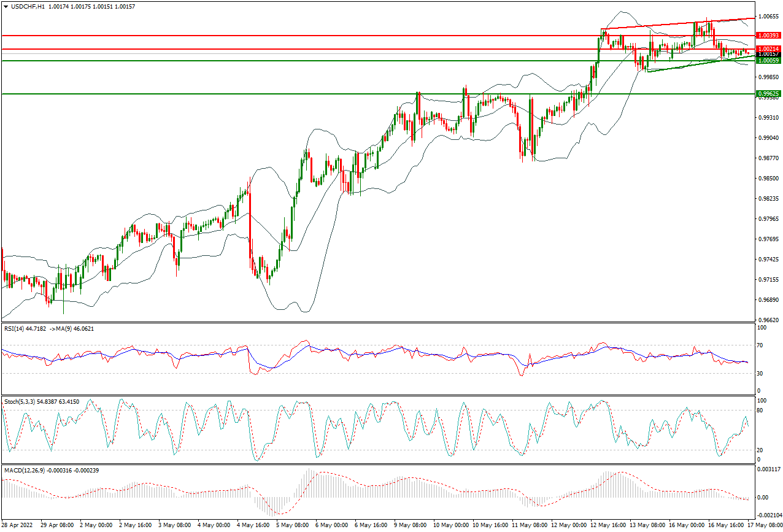This screenshot has height=532, width=783.
Task: Select the USDCHF,H1 chart title
Action: tap(28, 6)
